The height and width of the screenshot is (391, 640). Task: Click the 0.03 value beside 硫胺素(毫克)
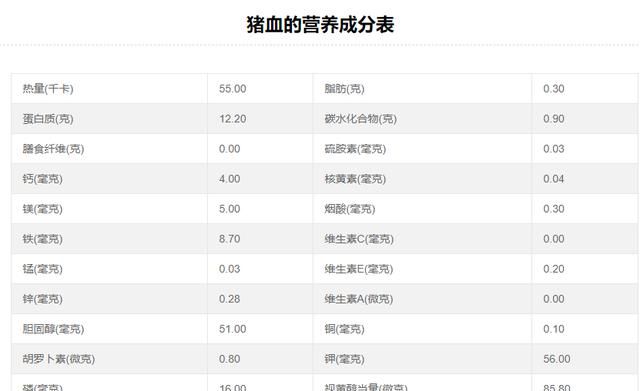coord(554,149)
